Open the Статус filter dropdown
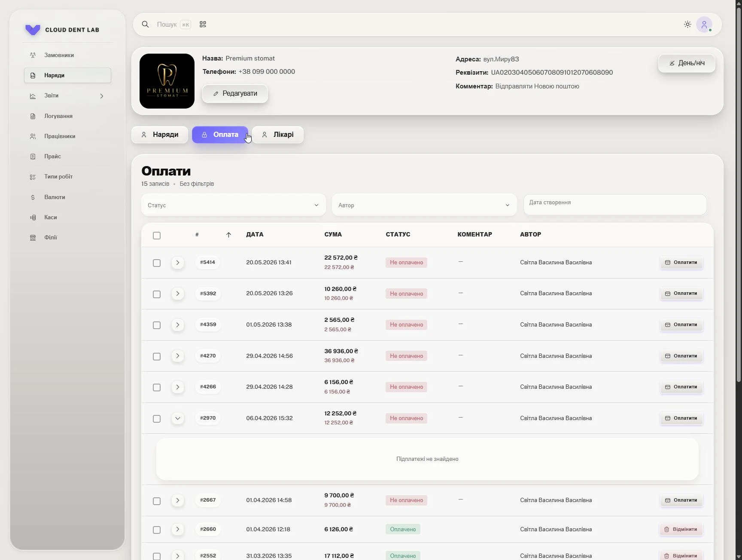 pos(233,205)
